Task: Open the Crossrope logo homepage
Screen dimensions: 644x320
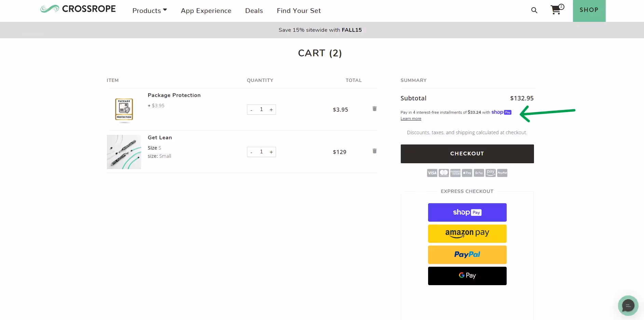Action: [78, 9]
